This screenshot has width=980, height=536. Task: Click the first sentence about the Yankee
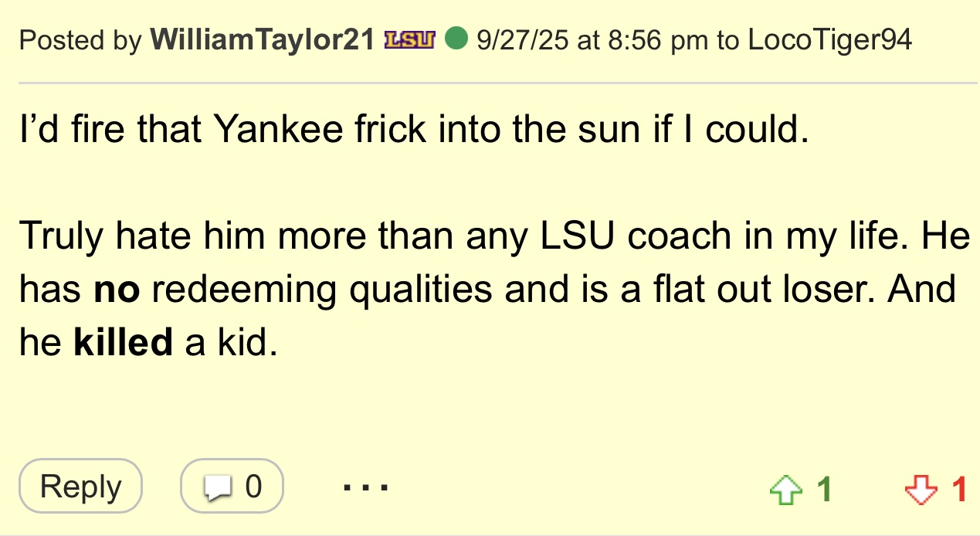click(x=413, y=129)
